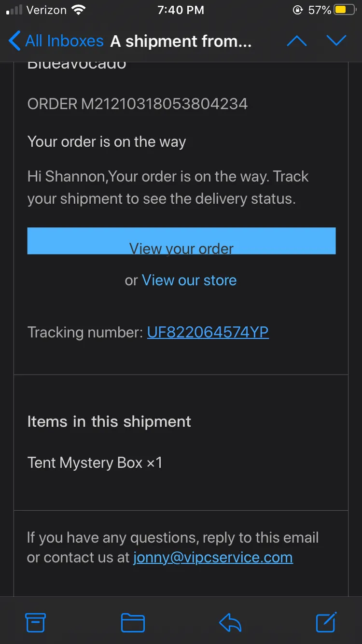Screen dimensions: 362x644
Task: Tap the email subject title
Action: pos(181,42)
